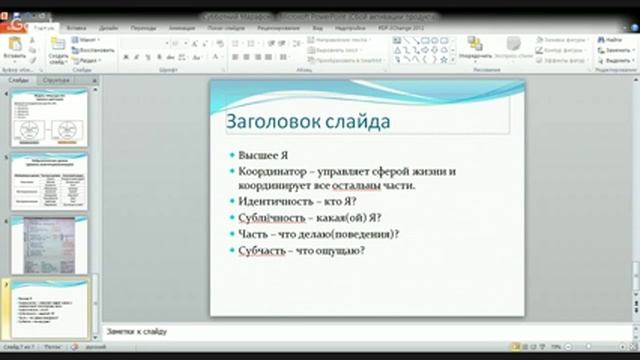Click the Copy icon in clipboard group

(x=33, y=51)
